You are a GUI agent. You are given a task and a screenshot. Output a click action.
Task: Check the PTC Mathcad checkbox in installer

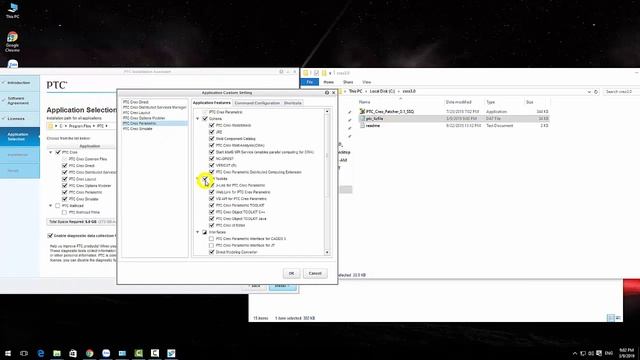point(58,206)
